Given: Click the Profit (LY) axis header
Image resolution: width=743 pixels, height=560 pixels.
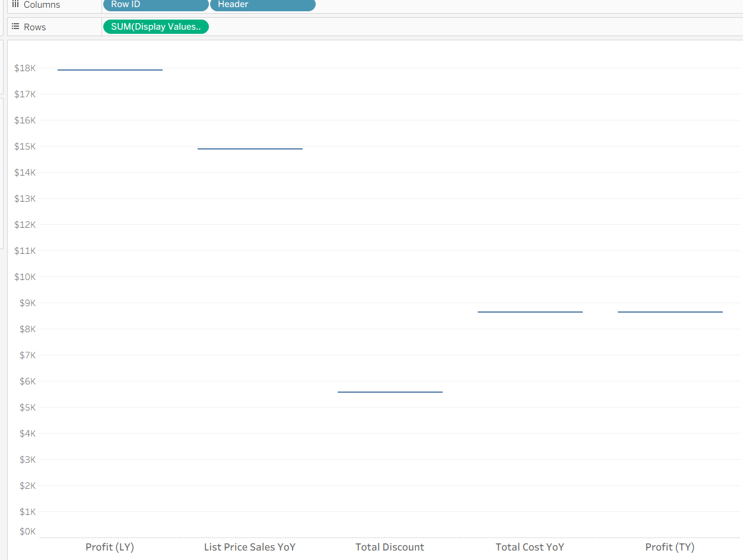Looking at the screenshot, I should point(110,547).
